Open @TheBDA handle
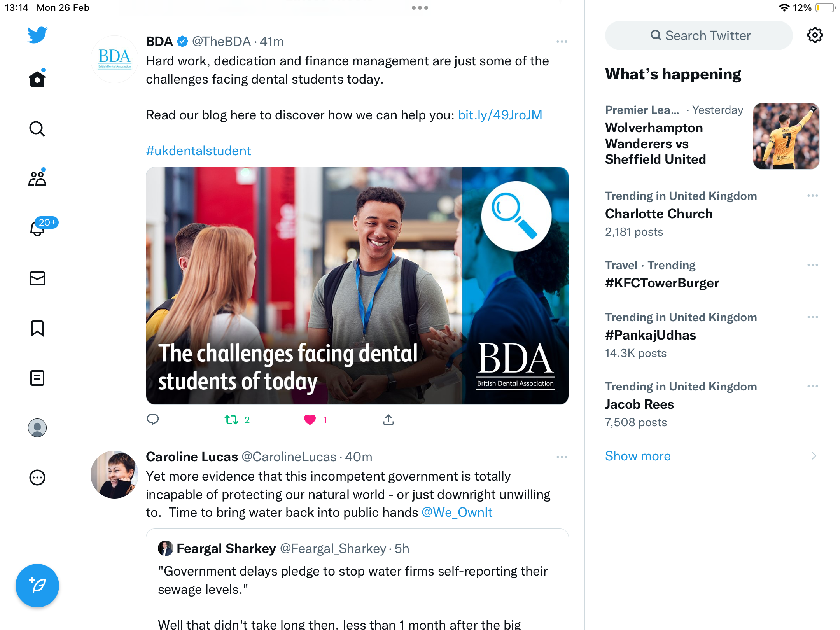 point(222,42)
